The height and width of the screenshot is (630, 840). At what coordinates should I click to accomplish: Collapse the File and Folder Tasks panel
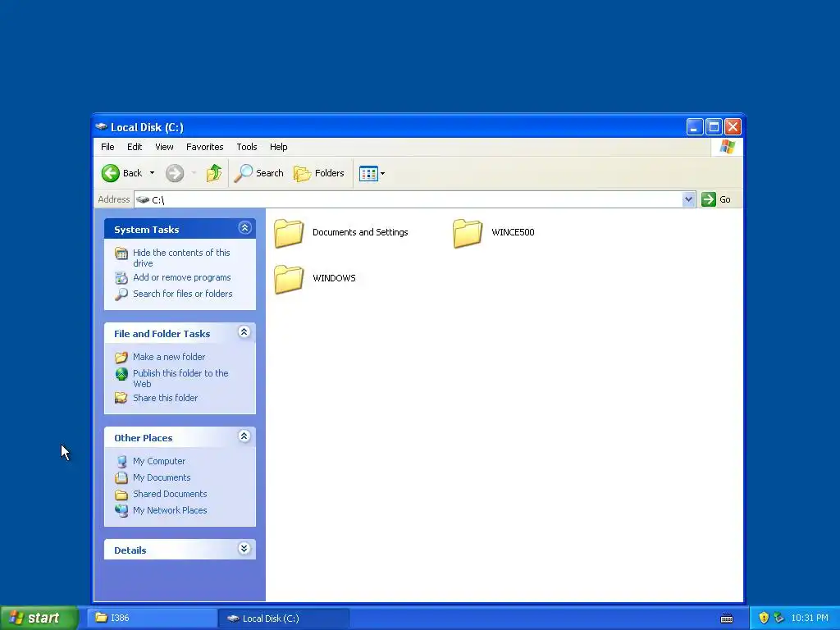pos(244,332)
